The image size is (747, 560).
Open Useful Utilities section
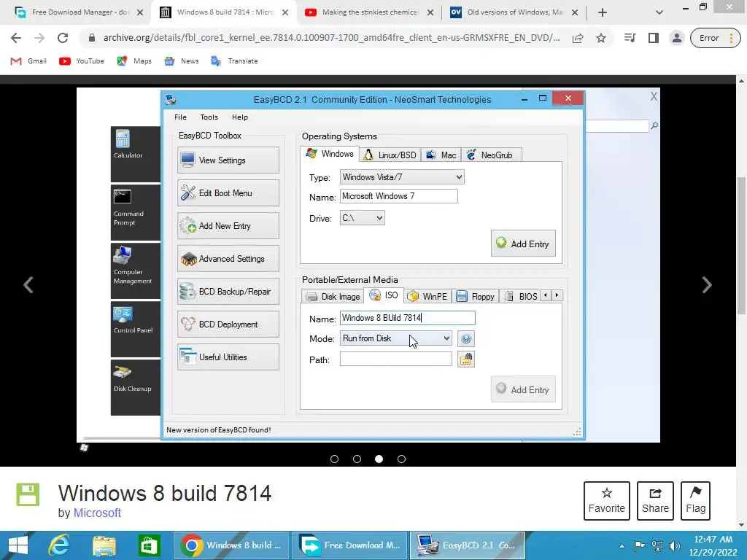(228, 357)
